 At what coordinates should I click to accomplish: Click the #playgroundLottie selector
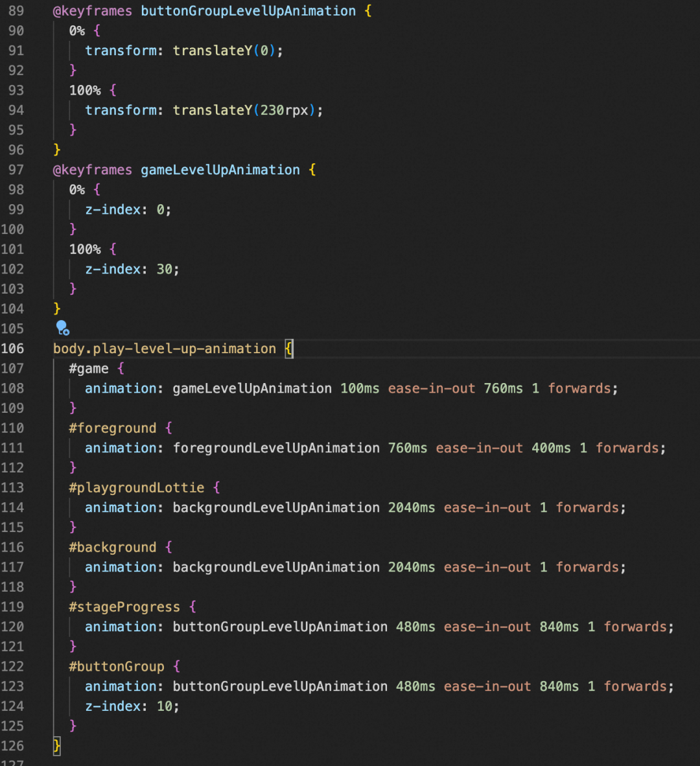pyautogui.click(x=136, y=488)
